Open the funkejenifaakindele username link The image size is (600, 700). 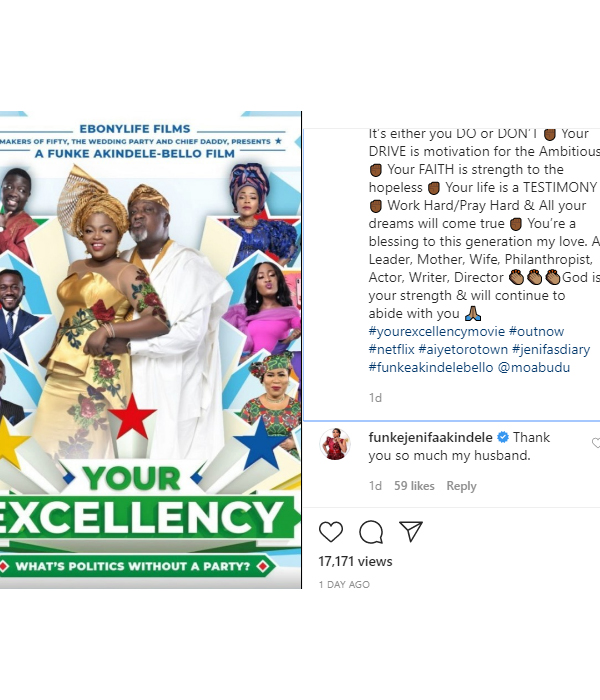pyautogui.click(x=430, y=438)
